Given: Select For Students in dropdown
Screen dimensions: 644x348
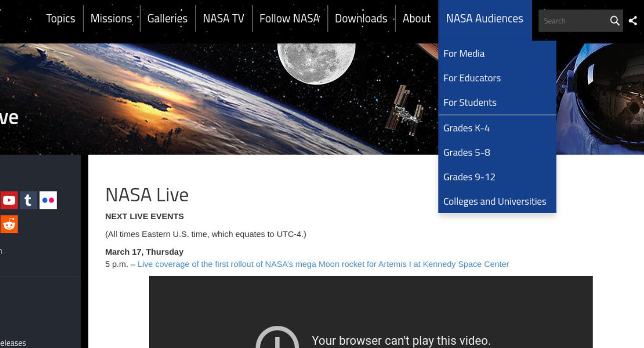Looking at the screenshot, I should pos(497,102).
